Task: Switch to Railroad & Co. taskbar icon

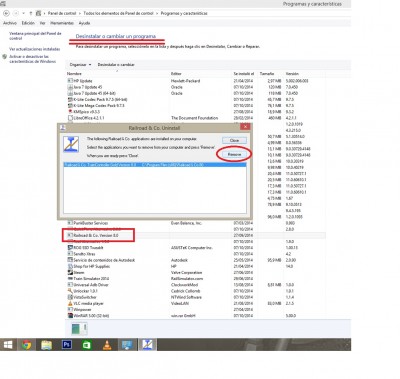Action: [x=147, y=345]
